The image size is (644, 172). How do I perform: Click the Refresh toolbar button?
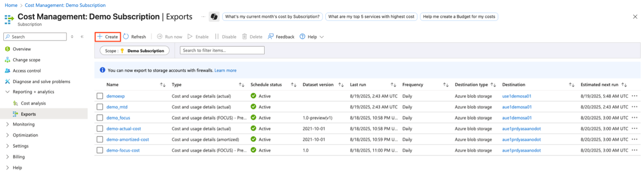point(134,37)
